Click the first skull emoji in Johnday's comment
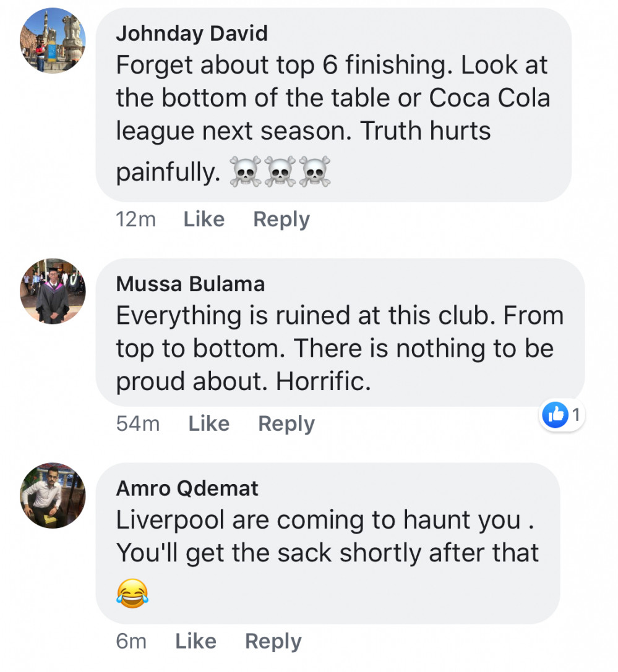 [246, 172]
